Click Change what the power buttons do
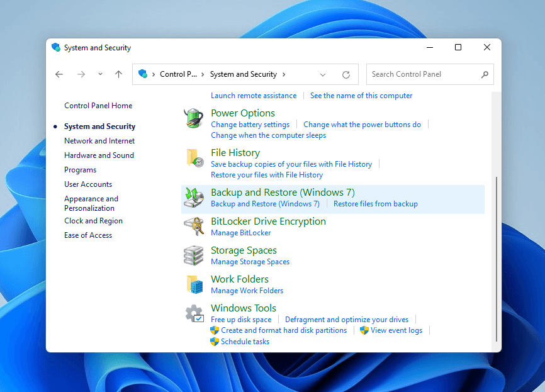 [x=362, y=125]
